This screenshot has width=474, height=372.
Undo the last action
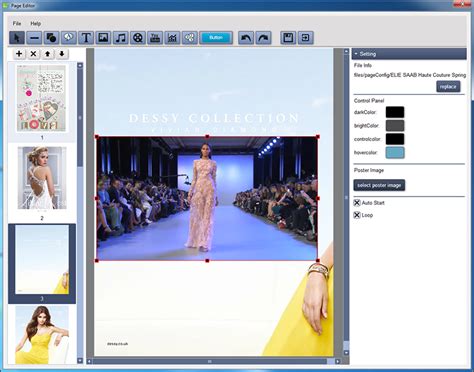(x=246, y=38)
